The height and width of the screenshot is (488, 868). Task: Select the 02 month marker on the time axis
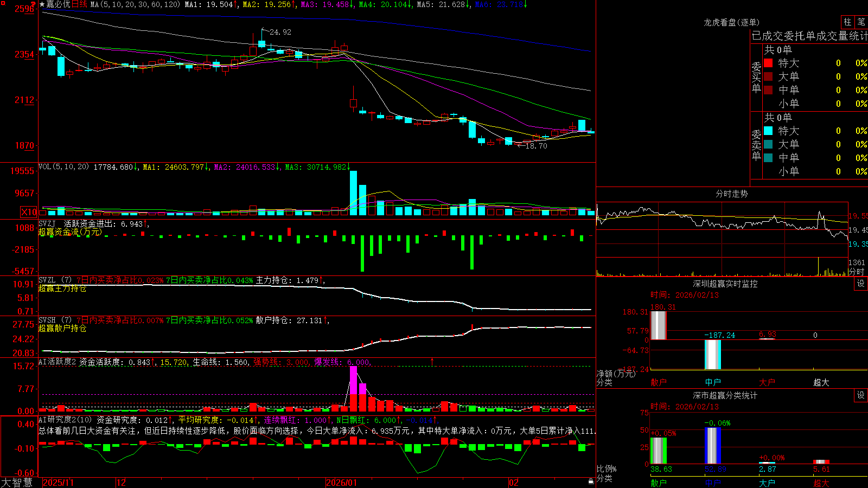coord(514,483)
